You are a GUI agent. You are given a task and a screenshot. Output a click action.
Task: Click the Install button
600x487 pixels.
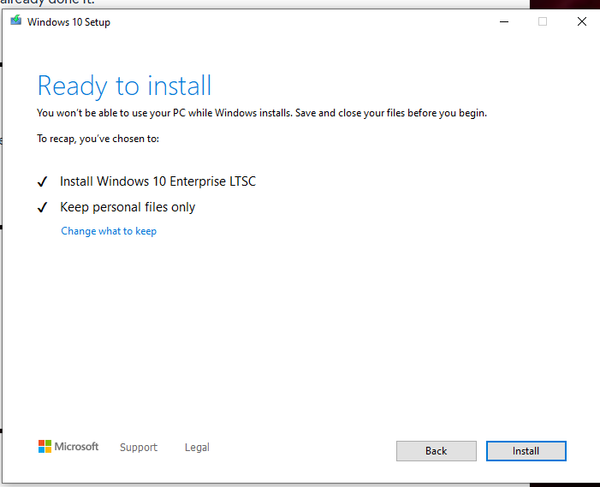(x=526, y=451)
